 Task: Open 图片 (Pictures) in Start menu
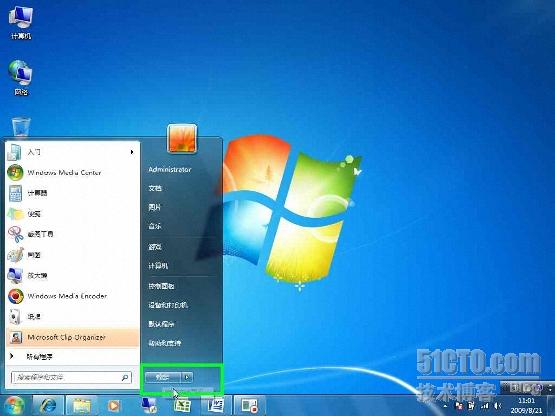pyautogui.click(x=155, y=207)
